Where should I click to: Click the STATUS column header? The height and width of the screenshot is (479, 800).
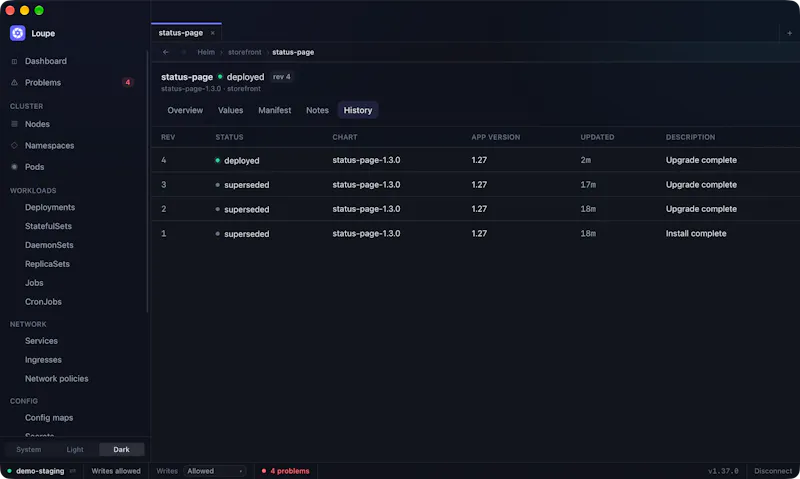click(229, 137)
